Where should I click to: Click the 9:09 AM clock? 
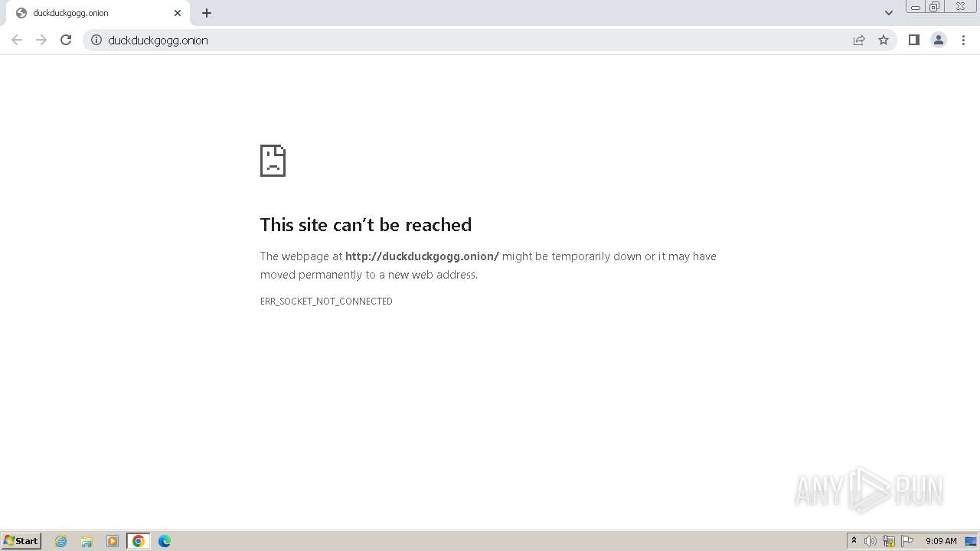[941, 541]
